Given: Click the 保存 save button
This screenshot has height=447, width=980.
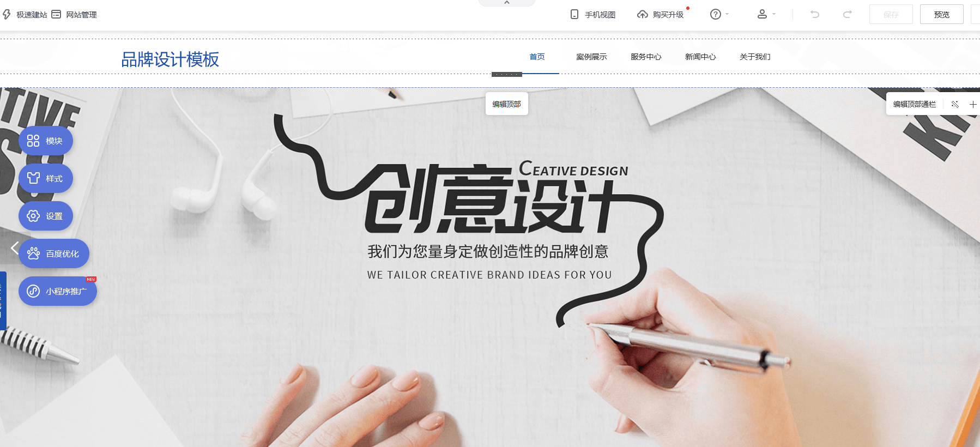Looking at the screenshot, I should [x=891, y=14].
